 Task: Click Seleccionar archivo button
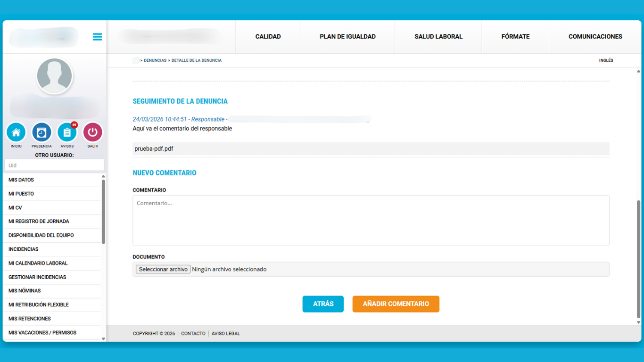(163, 269)
